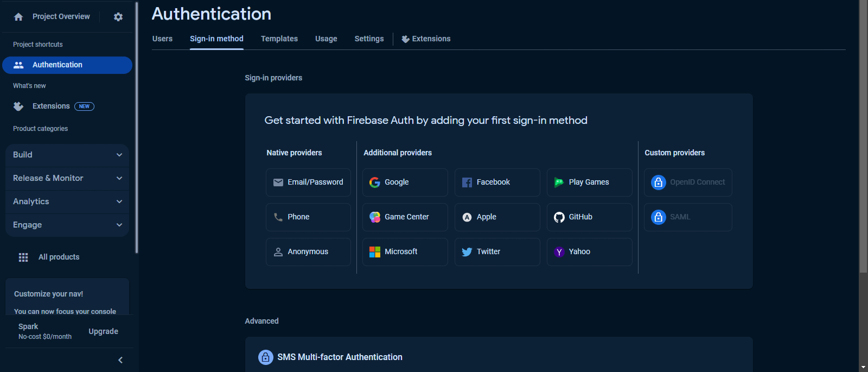This screenshot has width=868, height=372.
Task: Switch to the Users tab
Action: (162, 39)
